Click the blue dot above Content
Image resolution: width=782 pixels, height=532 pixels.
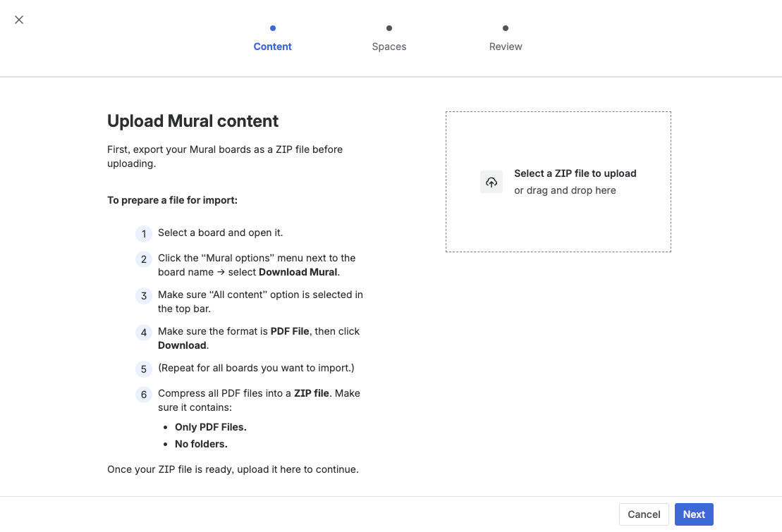(x=272, y=28)
